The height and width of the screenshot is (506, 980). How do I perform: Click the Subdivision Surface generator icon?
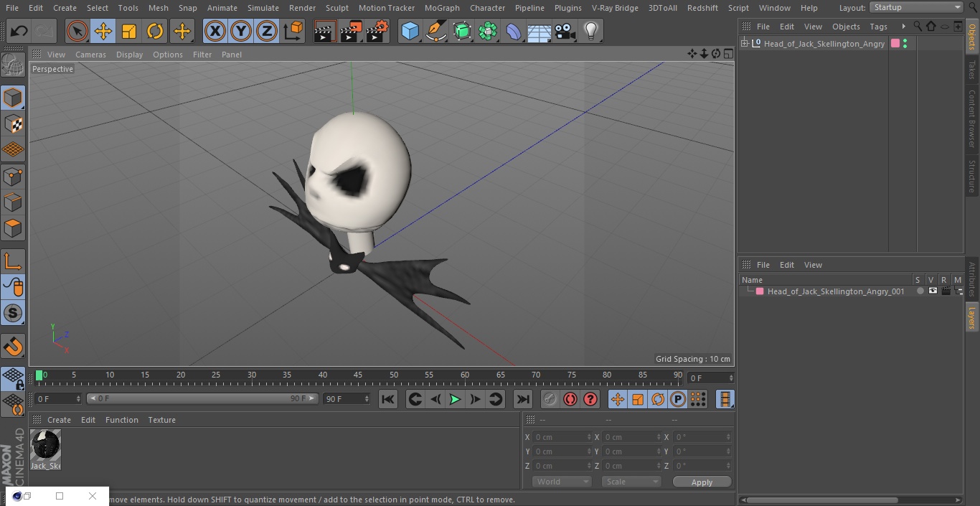click(463, 32)
